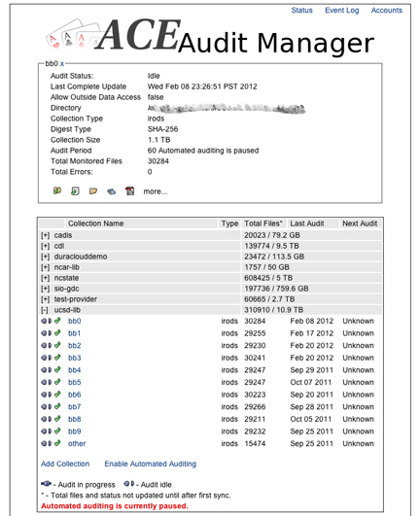Click the audit idle icon in bb4 row

coord(47,370)
